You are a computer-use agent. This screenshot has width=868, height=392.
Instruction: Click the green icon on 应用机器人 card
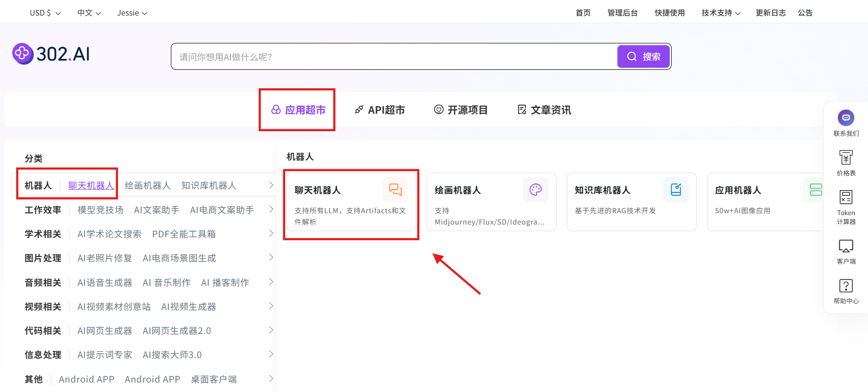point(816,190)
